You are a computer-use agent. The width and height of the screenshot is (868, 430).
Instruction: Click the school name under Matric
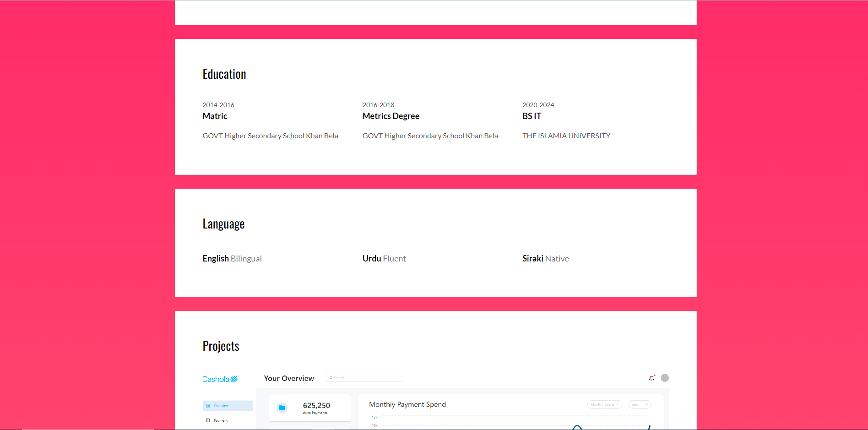tap(270, 136)
